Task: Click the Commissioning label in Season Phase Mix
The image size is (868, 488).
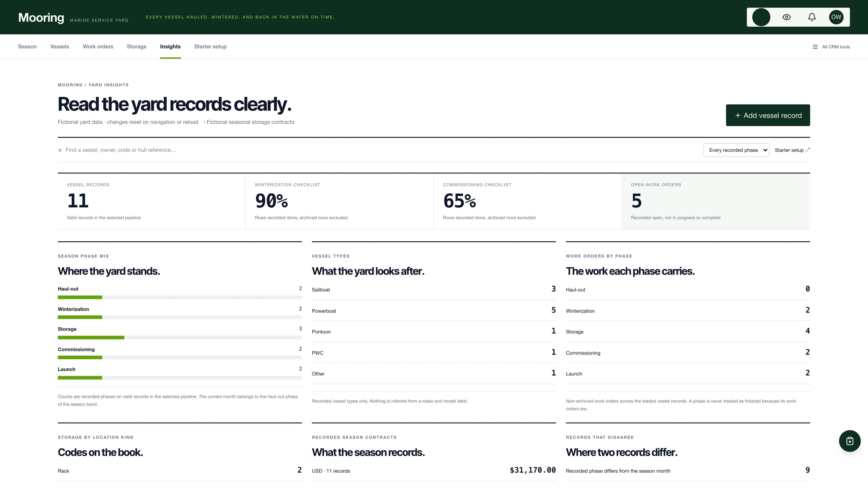Action: pos(76,350)
